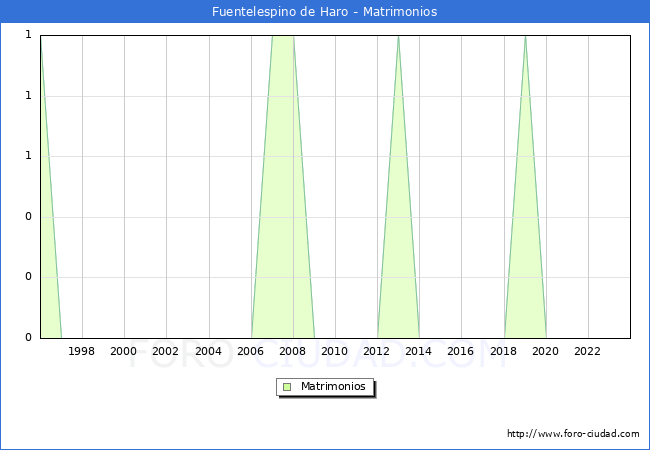The width and height of the screenshot is (650, 450).
Task: Click the 2020 x-axis label
Action: point(545,351)
